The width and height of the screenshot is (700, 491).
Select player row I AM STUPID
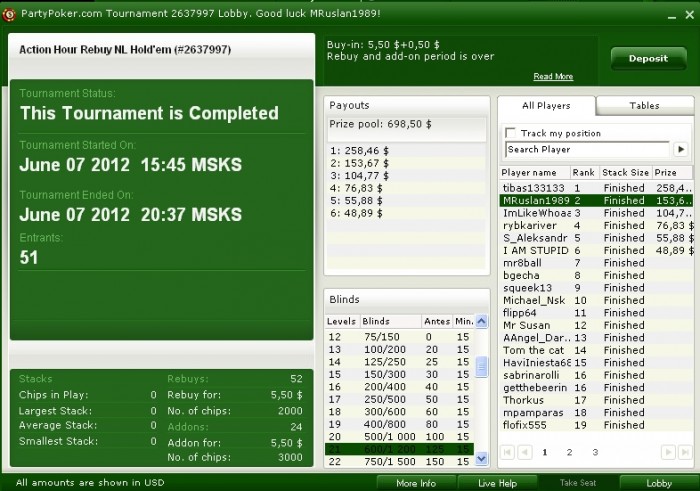pyautogui.click(x=596, y=250)
